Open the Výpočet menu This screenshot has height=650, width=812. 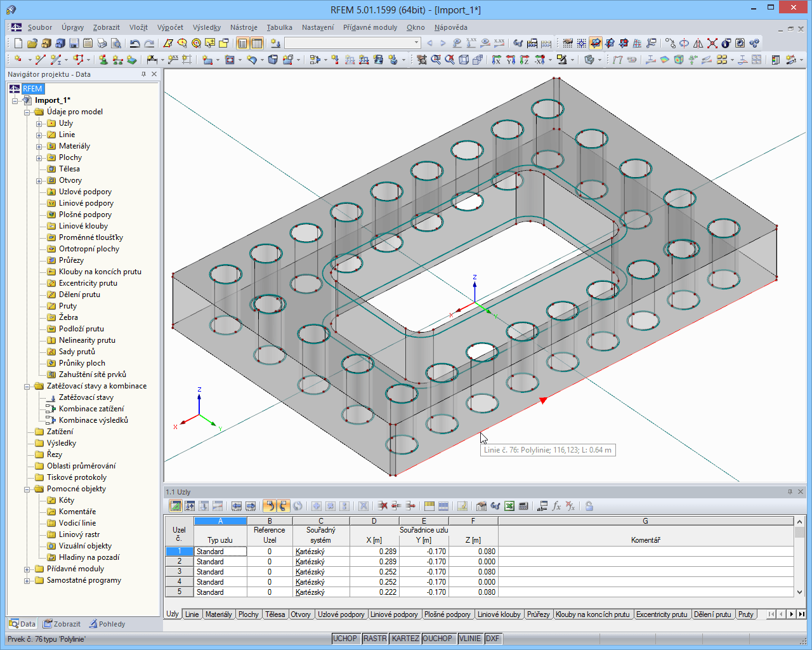pyautogui.click(x=170, y=27)
